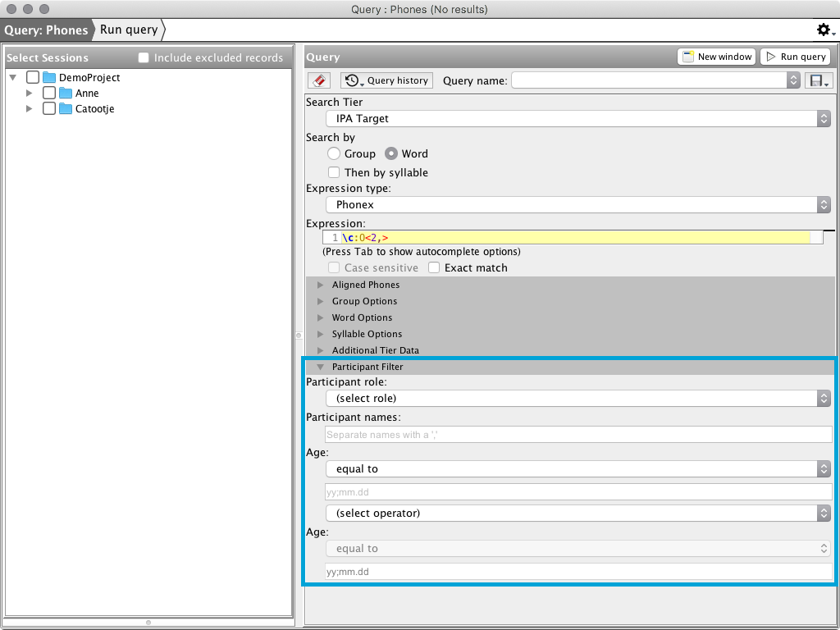Tick the Then by syllable checkbox

point(334,172)
